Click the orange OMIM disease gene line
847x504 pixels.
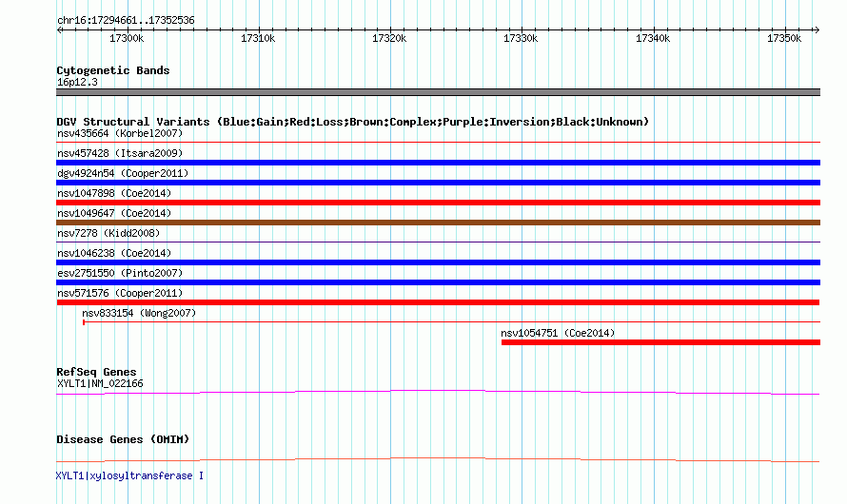click(438, 459)
